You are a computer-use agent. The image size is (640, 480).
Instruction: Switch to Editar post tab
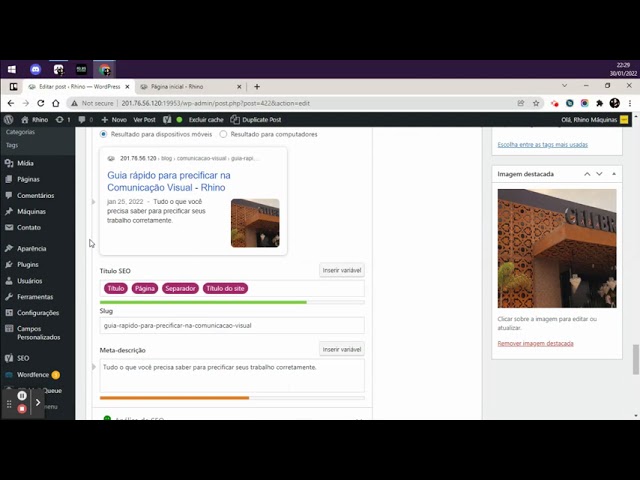(x=78, y=87)
